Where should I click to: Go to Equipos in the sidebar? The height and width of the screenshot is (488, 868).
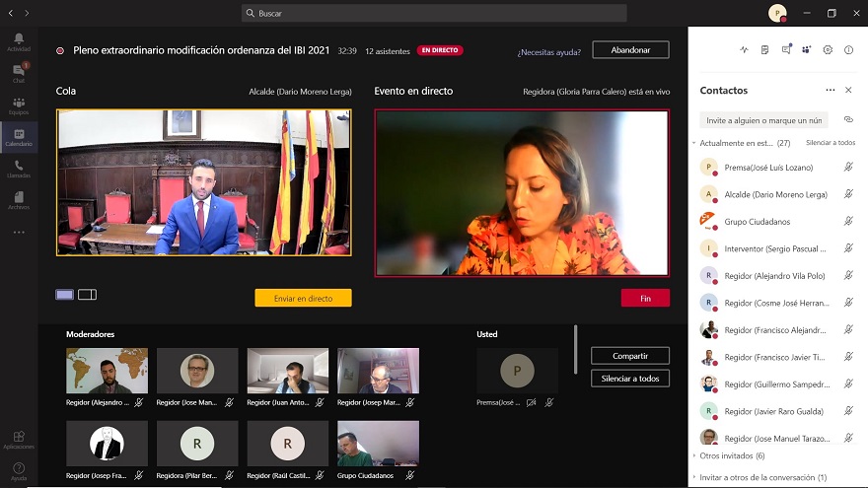tap(19, 105)
